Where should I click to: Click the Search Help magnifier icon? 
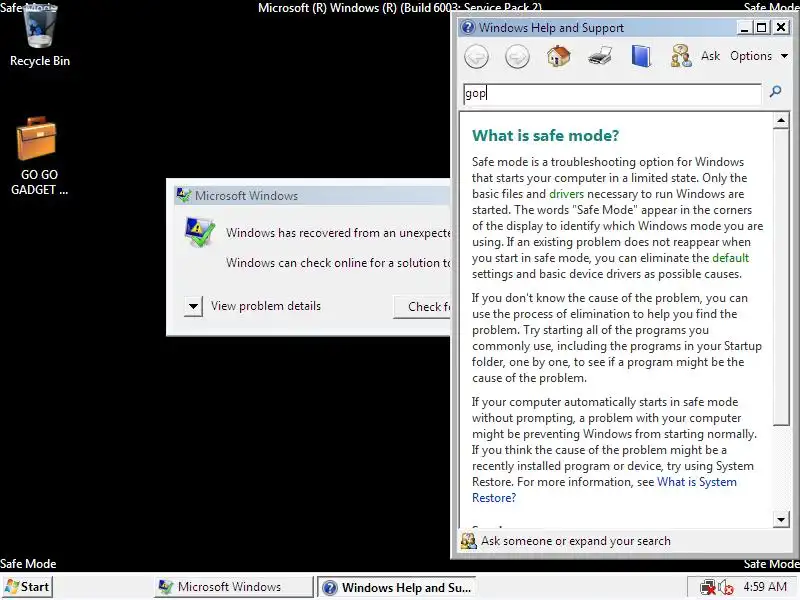click(776, 92)
